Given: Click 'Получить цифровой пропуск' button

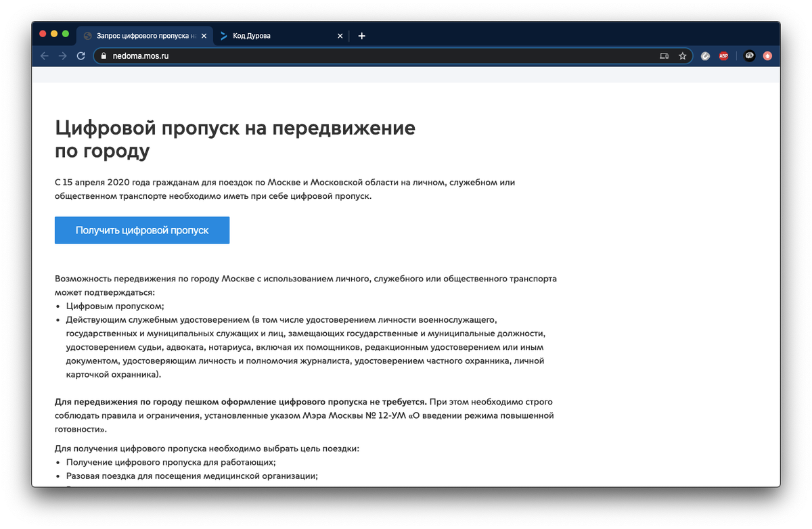Looking at the screenshot, I should click(142, 230).
